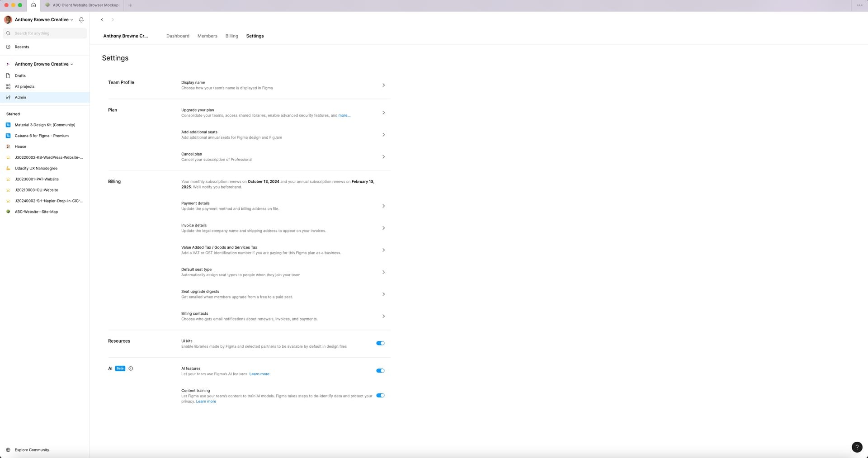Screen dimensions: 868x458
Task: Open All projects in the sidebar
Action: 45,87
